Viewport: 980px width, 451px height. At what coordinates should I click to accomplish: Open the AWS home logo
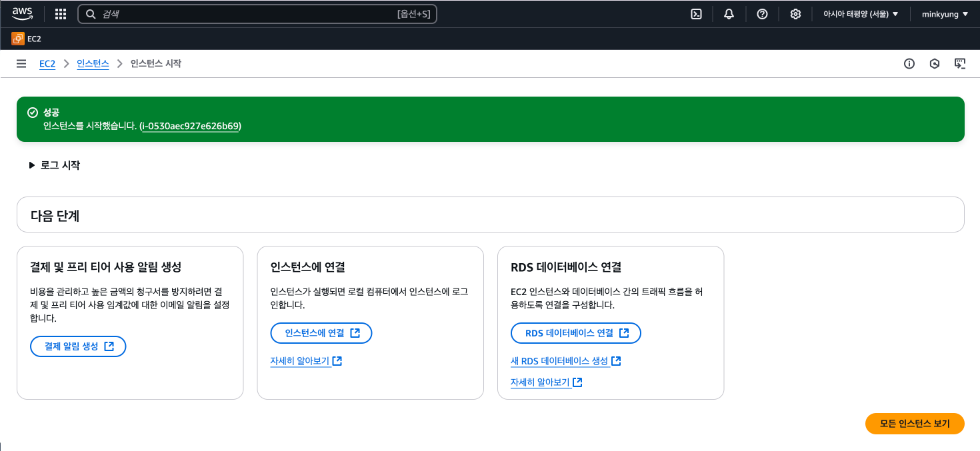tap(23, 13)
